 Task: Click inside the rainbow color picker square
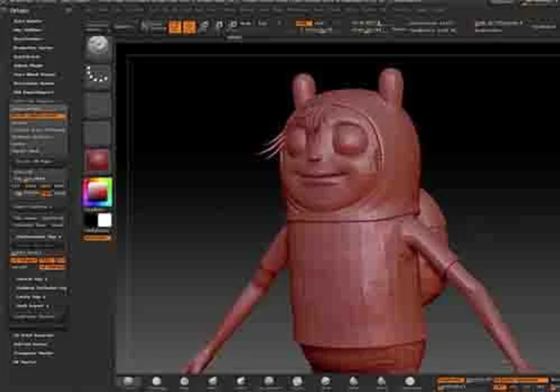click(x=97, y=192)
